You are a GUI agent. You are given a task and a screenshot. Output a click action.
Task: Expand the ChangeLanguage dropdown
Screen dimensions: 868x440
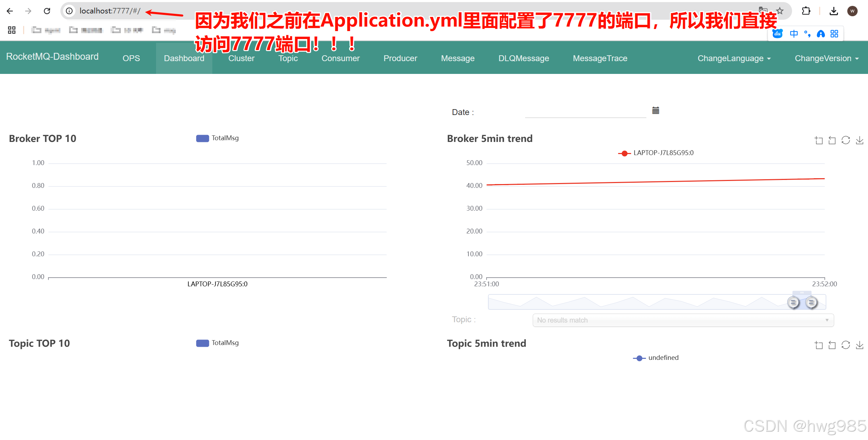[x=734, y=58]
